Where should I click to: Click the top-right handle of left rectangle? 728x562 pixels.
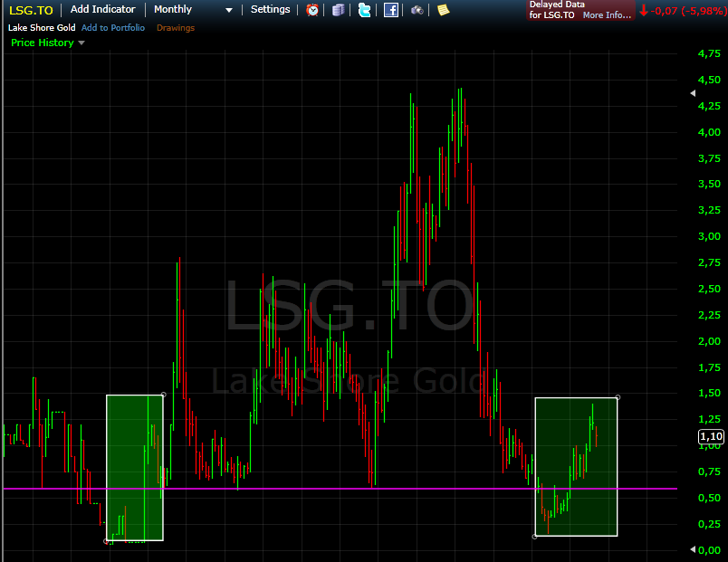pyautogui.click(x=163, y=395)
